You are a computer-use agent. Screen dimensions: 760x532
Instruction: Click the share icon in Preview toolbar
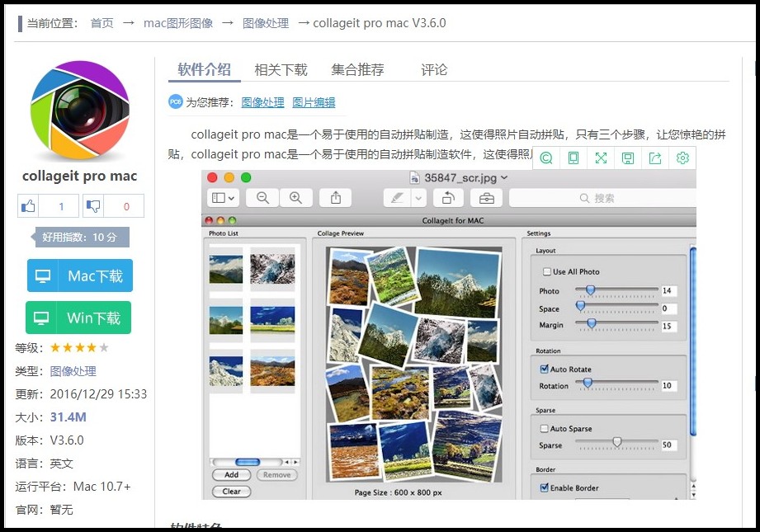335,198
